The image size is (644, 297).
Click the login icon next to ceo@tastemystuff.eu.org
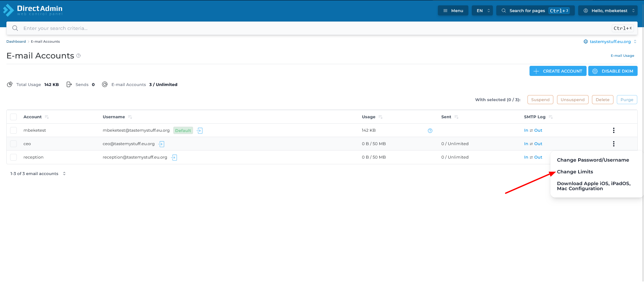[162, 144]
